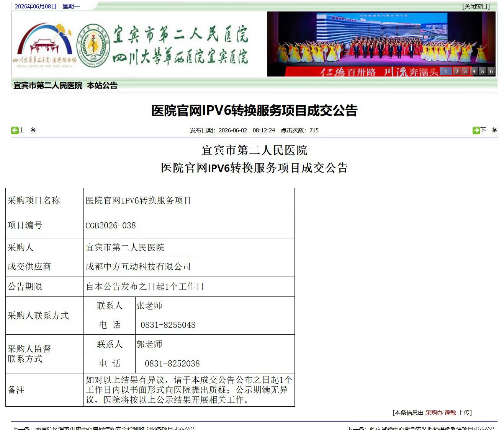Viewport: 504px width, 430px height.
Task: Click the weekday text 星期一
Action: click(71, 7)
